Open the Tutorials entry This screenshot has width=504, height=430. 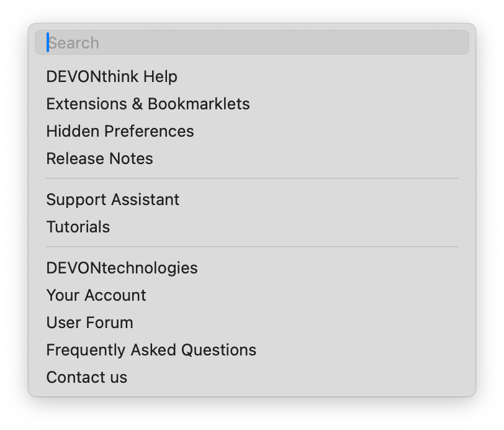(x=78, y=227)
